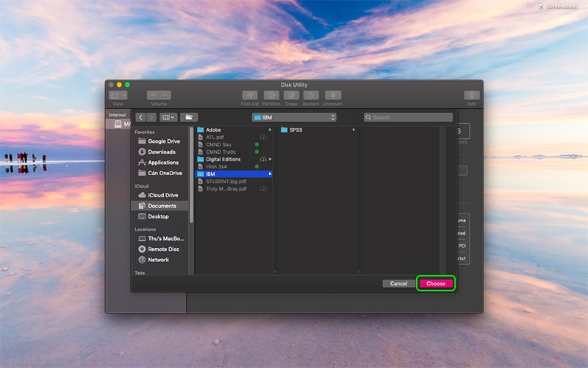Select Downloads in Favorites sidebar
588x368 pixels.
(162, 152)
